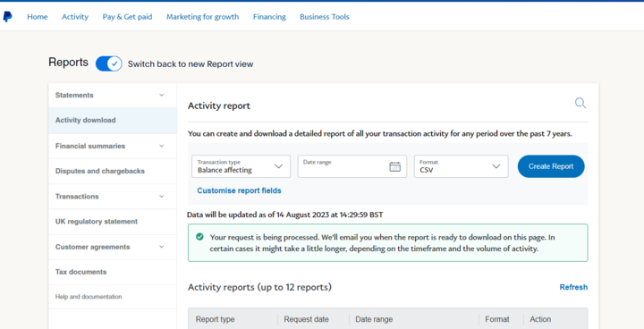
Task: Expand the Statements section chevron
Action: (161, 95)
